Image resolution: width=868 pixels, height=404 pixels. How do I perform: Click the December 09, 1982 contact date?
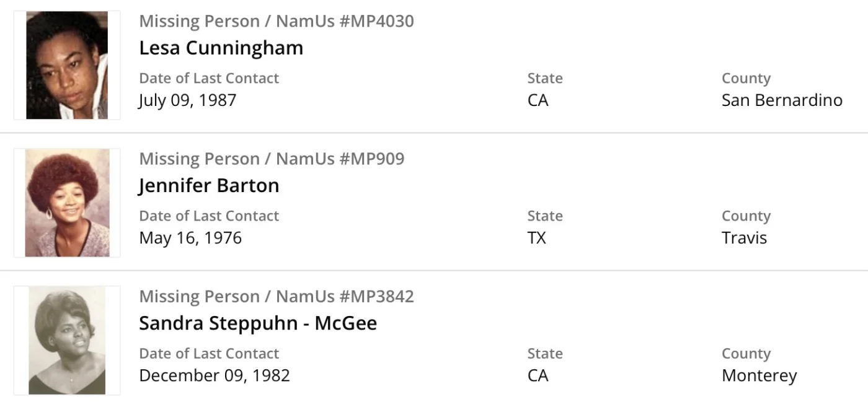pyautogui.click(x=215, y=375)
